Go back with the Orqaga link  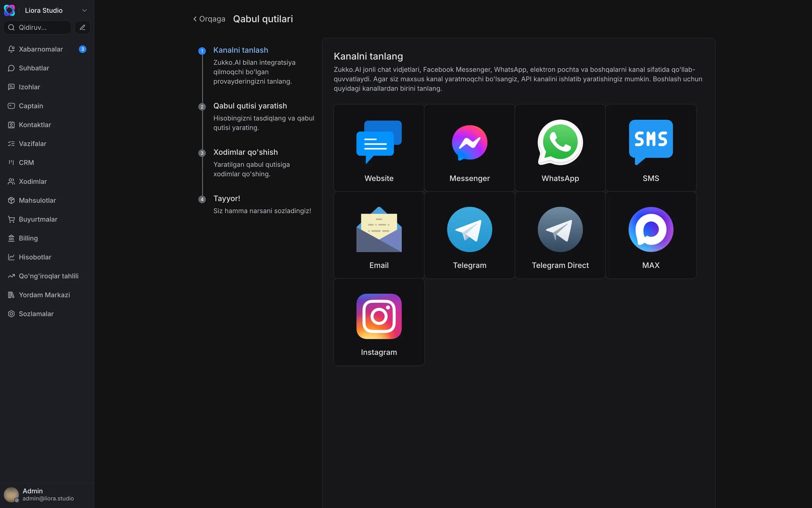[x=209, y=19]
